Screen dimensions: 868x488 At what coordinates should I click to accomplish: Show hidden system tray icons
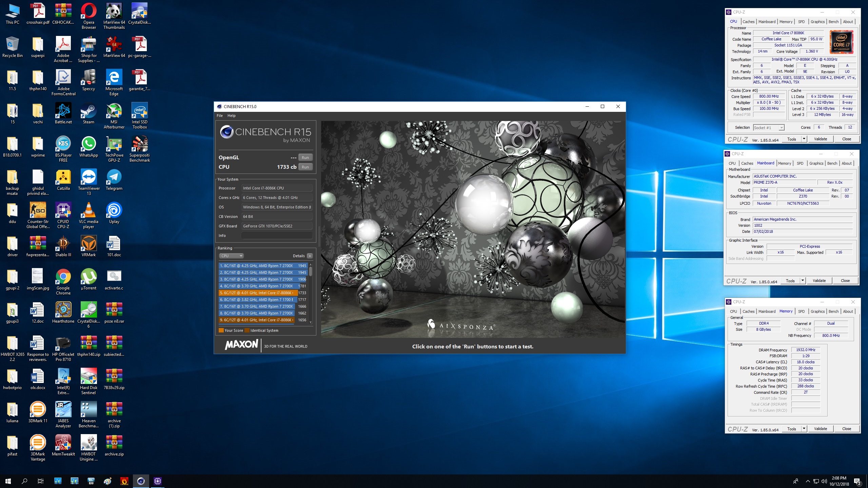(808, 481)
